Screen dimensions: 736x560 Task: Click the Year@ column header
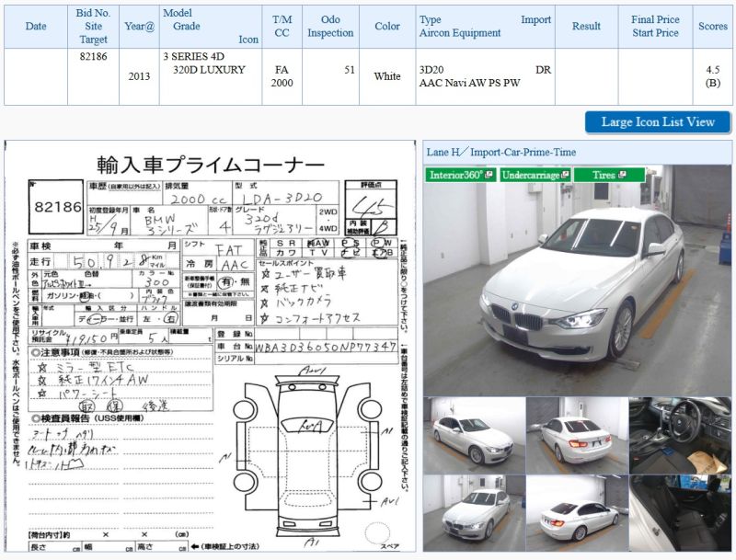tap(140, 27)
